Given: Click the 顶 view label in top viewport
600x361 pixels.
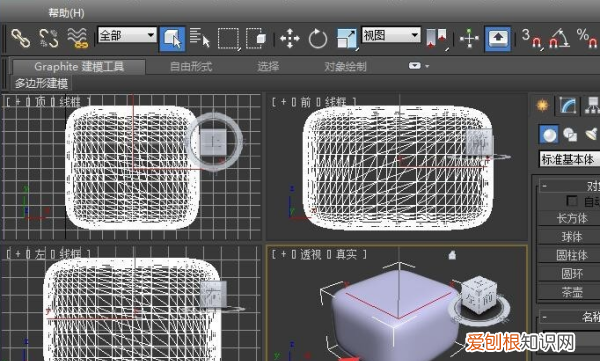Looking at the screenshot, I should (40, 101).
